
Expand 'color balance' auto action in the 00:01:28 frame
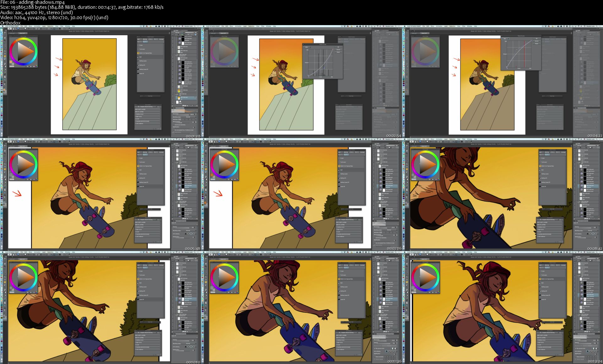tap(135, 123)
